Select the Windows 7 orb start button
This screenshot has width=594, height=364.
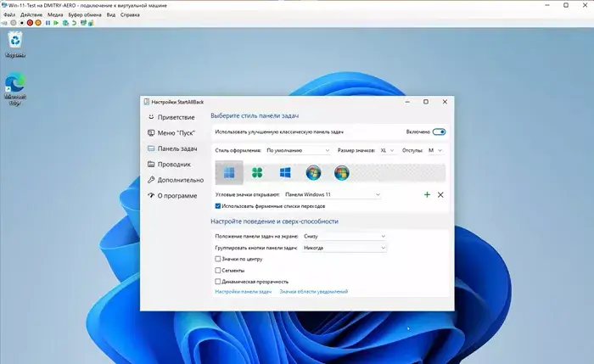[x=314, y=173]
